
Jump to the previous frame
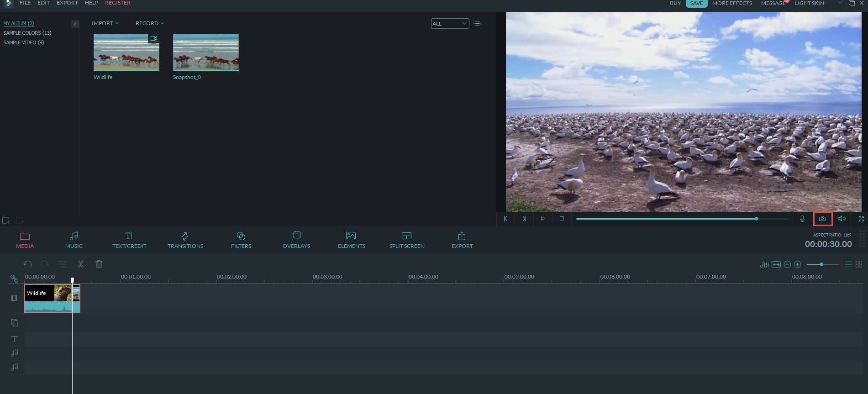505,219
